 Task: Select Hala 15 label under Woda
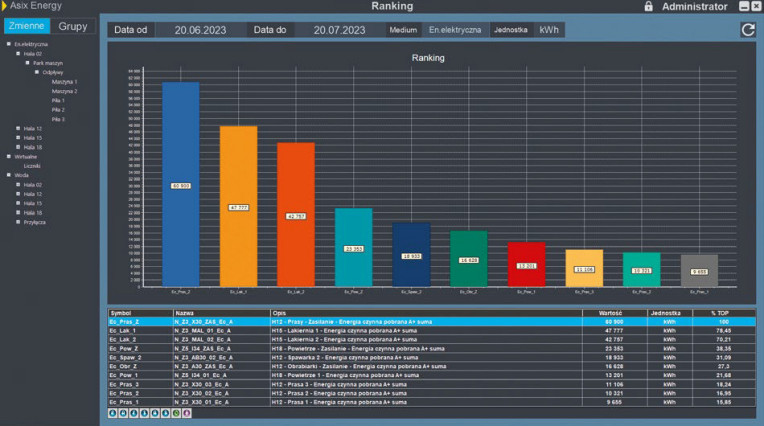[33, 203]
